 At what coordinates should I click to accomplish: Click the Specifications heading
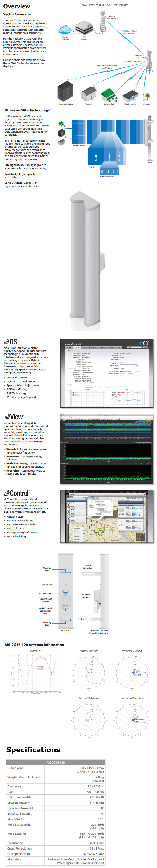click(x=33, y=750)
